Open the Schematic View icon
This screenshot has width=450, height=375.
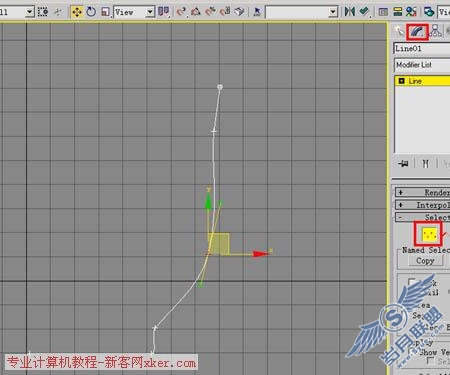(x=411, y=12)
